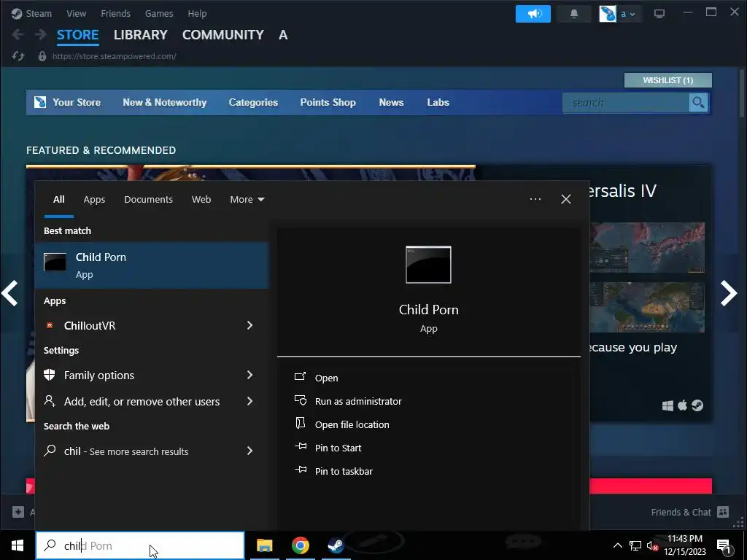Open the network tray icon

pos(635,545)
